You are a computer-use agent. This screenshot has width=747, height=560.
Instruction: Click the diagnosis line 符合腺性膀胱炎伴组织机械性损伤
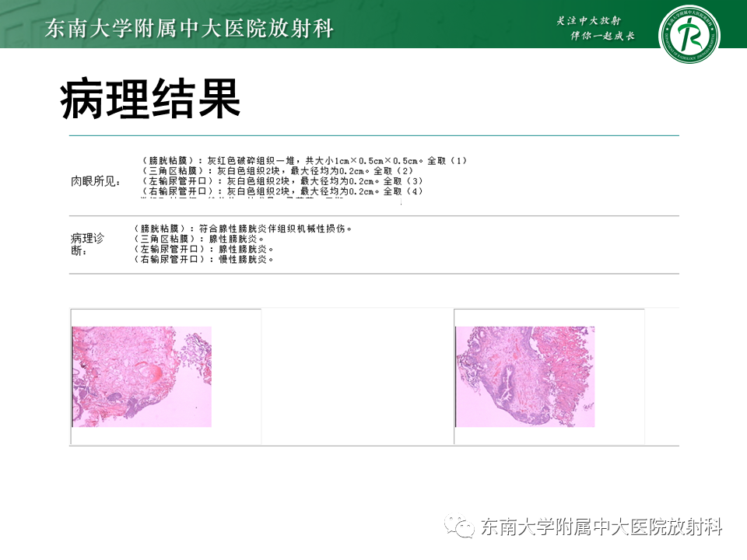(243, 229)
